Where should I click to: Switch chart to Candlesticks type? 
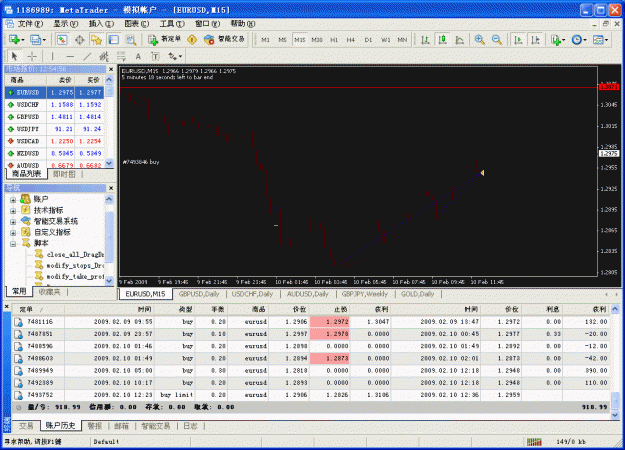[442, 39]
